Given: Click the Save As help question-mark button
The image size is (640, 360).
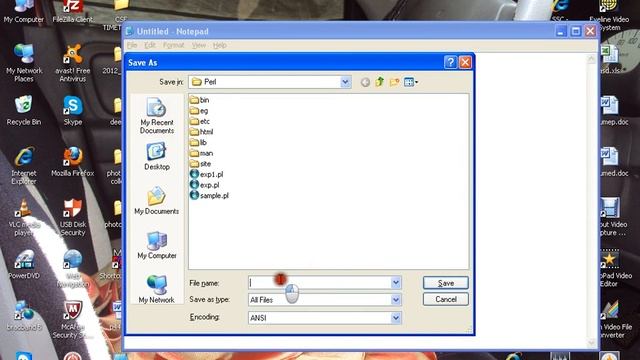Looking at the screenshot, I should [x=450, y=62].
